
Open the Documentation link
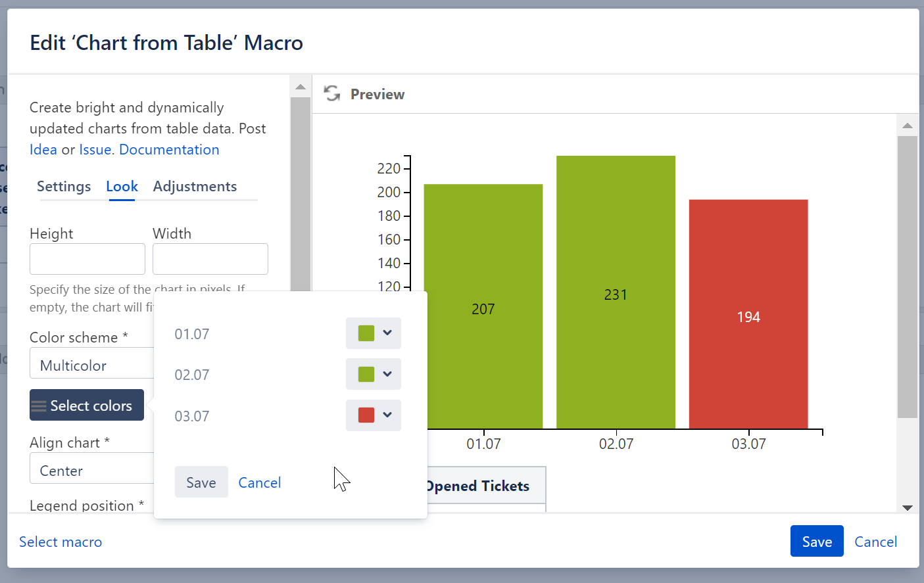(x=169, y=150)
